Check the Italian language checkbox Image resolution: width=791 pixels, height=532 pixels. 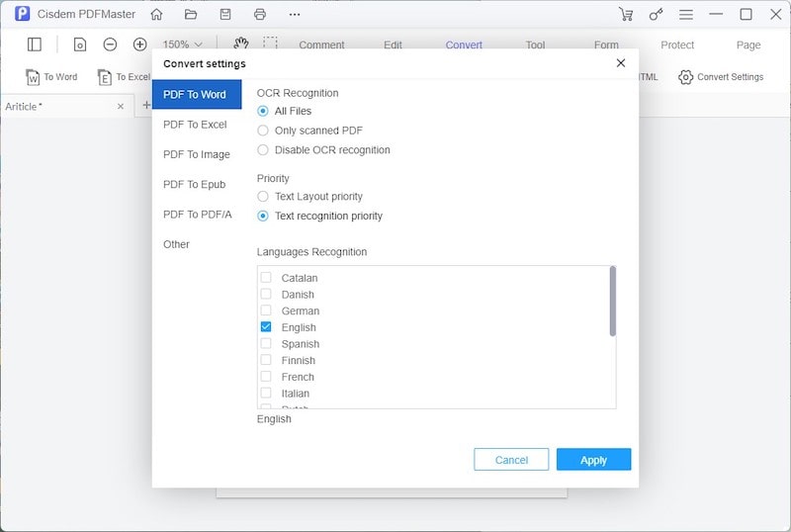pyautogui.click(x=266, y=394)
